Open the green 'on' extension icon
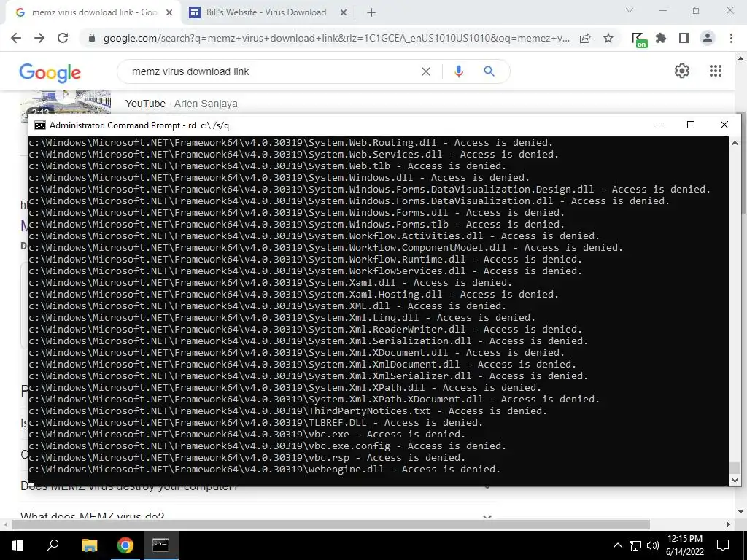Image resolution: width=747 pixels, height=560 pixels. coord(638,39)
